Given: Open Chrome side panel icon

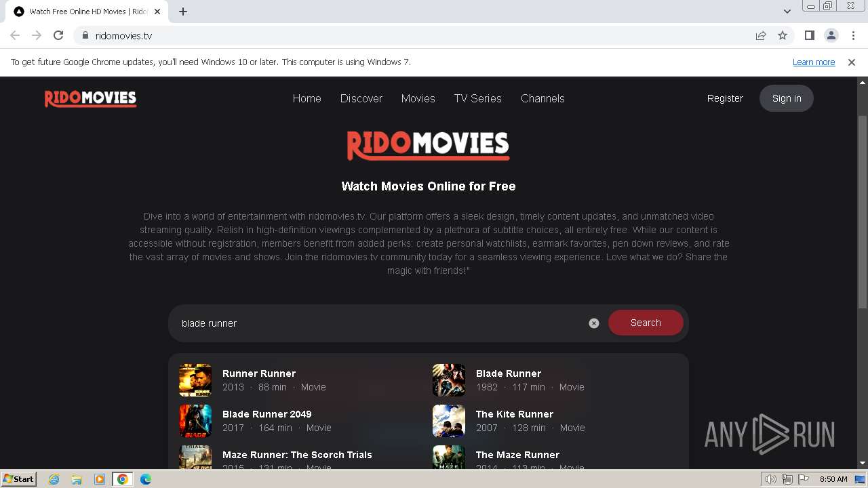Looking at the screenshot, I should click(x=810, y=35).
